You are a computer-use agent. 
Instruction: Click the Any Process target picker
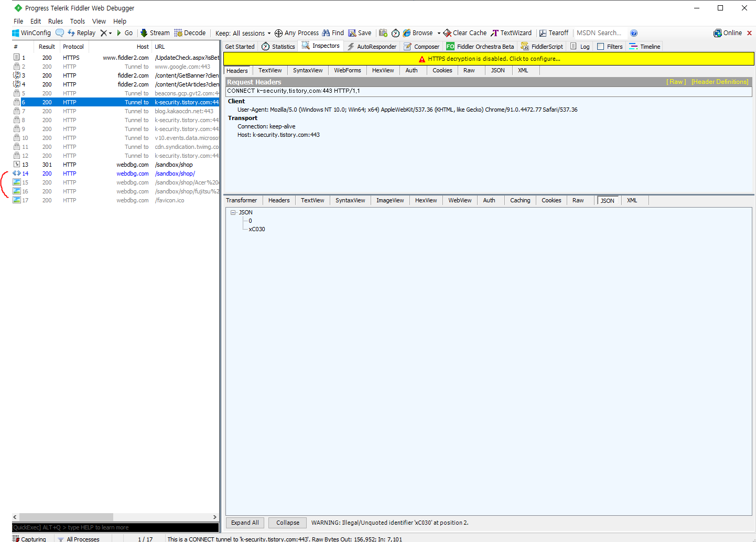tap(297, 33)
